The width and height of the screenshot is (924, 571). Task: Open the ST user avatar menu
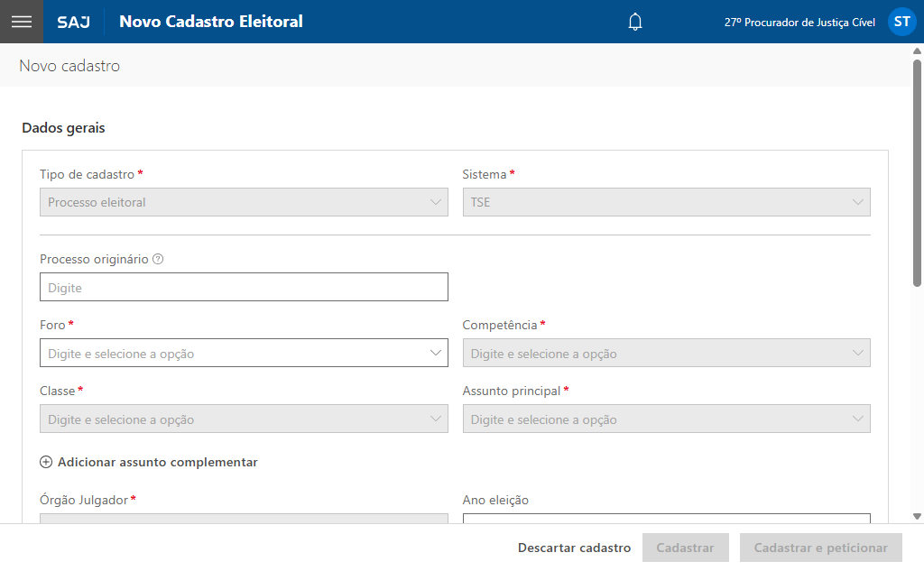[901, 22]
